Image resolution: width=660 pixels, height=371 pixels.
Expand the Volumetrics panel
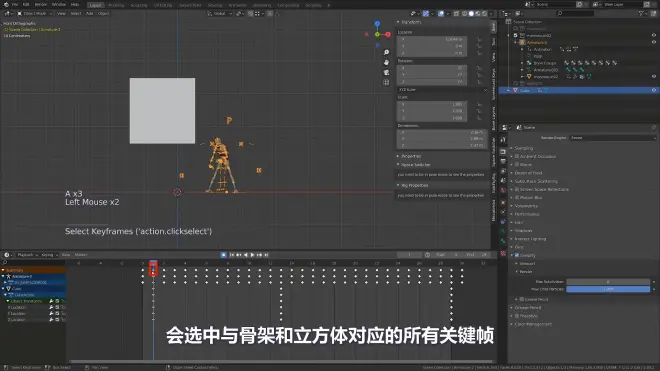(x=526, y=206)
